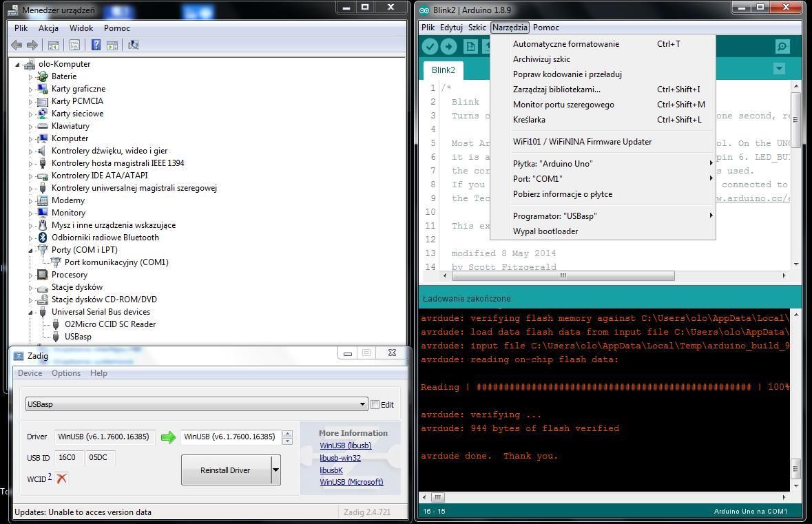Image resolution: width=812 pixels, height=524 pixels.
Task: Click Arduino New sketch icon
Action: (x=470, y=47)
